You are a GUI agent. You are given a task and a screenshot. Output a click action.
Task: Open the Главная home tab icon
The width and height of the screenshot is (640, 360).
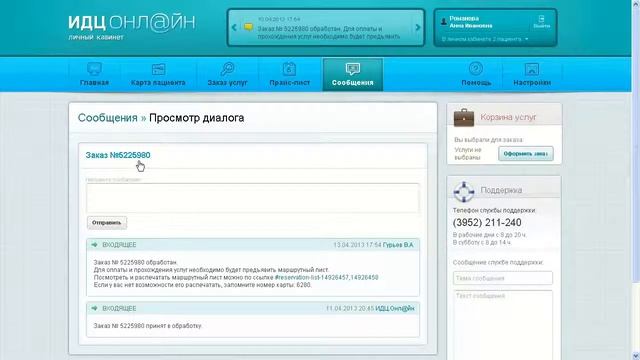[x=94, y=69]
